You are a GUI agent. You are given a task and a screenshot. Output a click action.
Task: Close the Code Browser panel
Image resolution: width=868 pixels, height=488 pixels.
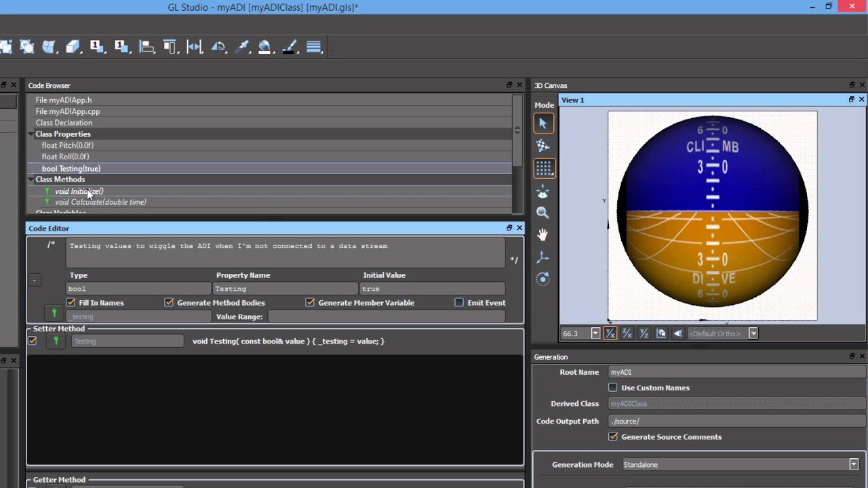tap(519, 85)
